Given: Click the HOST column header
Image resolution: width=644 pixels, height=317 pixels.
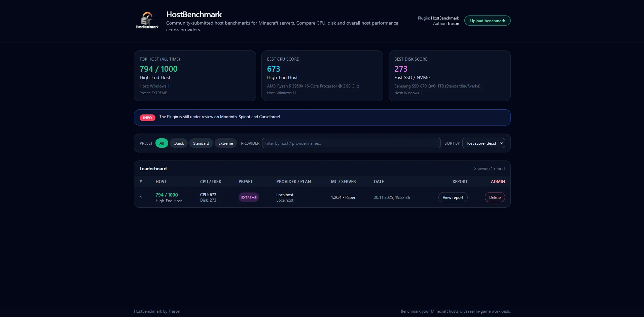Looking at the screenshot, I should click(161, 182).
